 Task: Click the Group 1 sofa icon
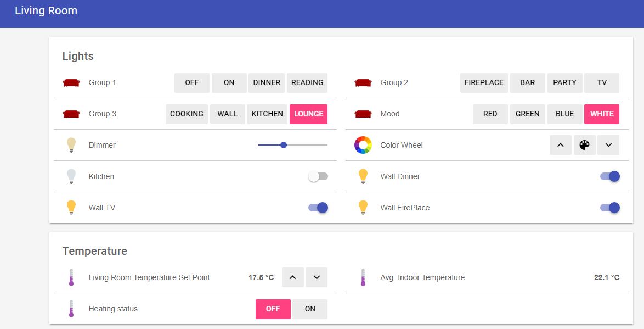coord(71,82)
